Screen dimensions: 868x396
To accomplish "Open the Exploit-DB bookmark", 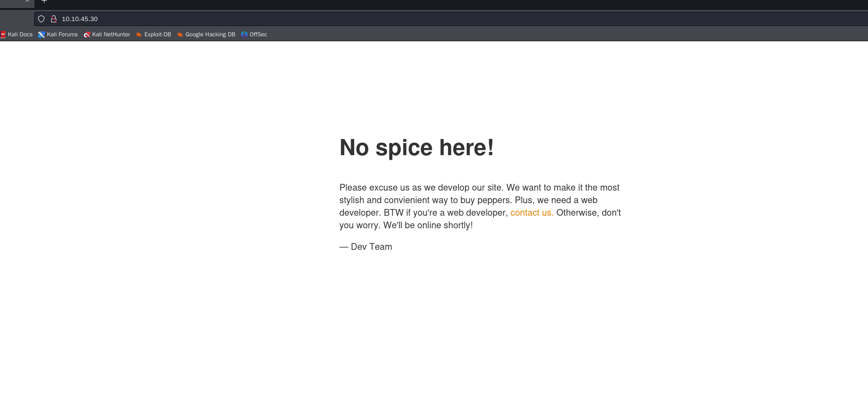I will 153,35.
